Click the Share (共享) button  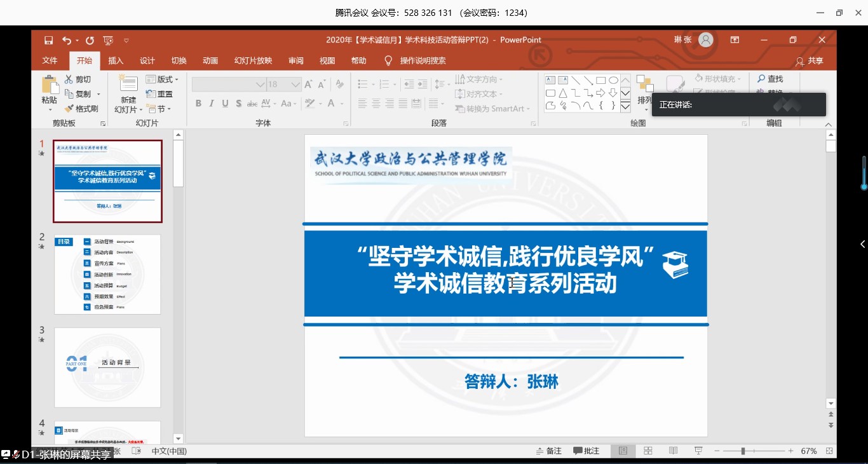[810, 61]
